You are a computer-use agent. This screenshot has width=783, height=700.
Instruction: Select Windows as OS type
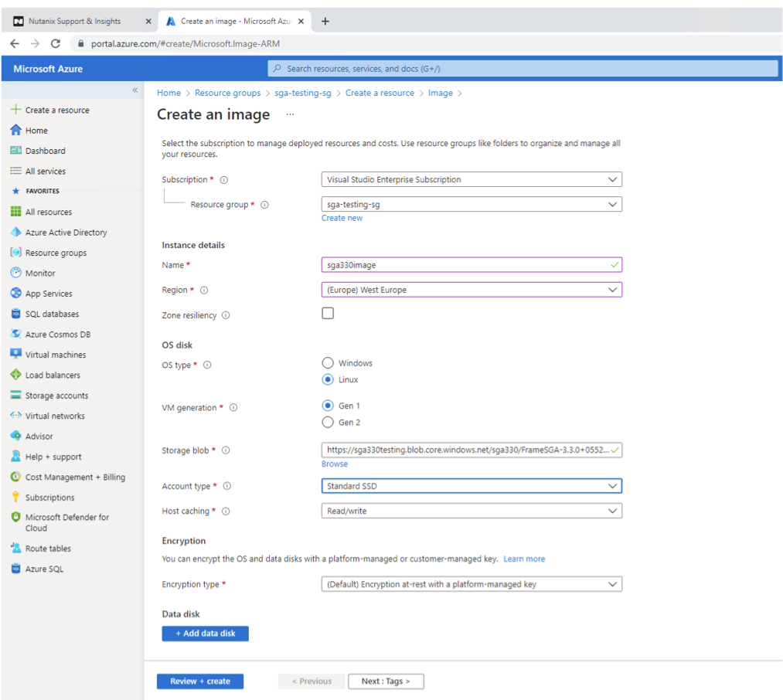coord(328,363)
